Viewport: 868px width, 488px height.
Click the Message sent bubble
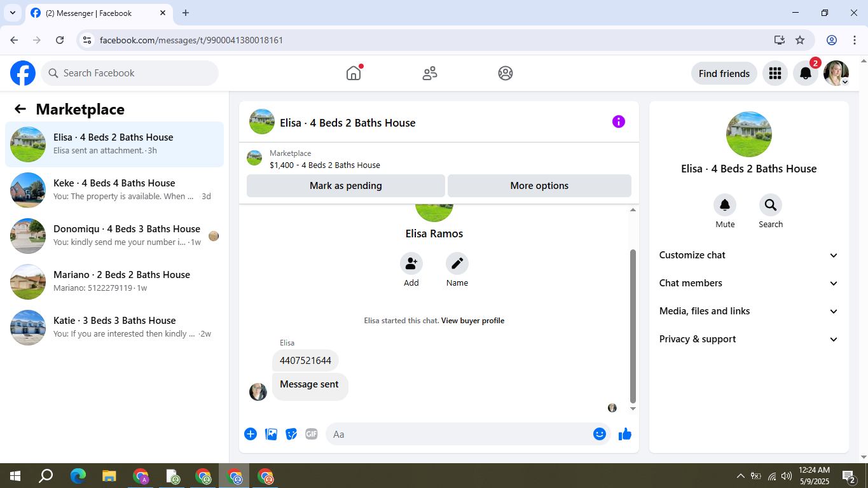click(x=310, y=386)
